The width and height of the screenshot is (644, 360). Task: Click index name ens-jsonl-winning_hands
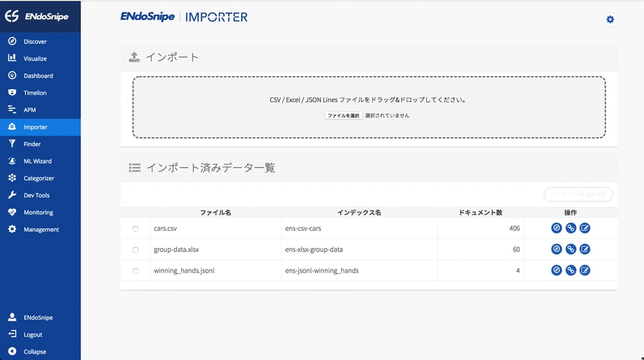point(322,271)
